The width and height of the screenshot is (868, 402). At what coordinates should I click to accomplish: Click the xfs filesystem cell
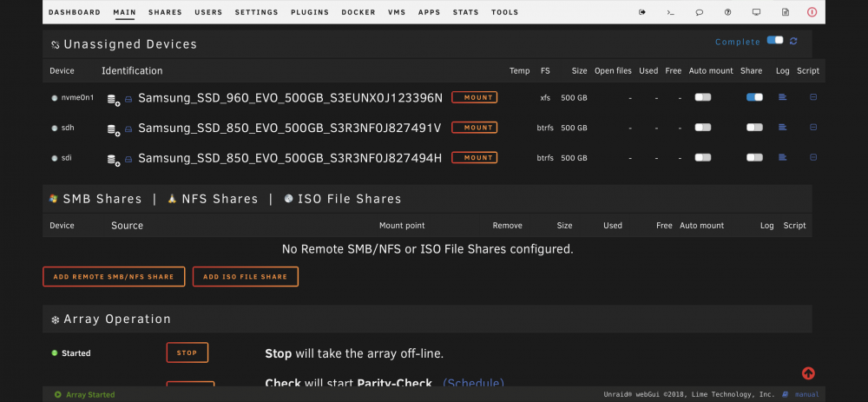545,97
